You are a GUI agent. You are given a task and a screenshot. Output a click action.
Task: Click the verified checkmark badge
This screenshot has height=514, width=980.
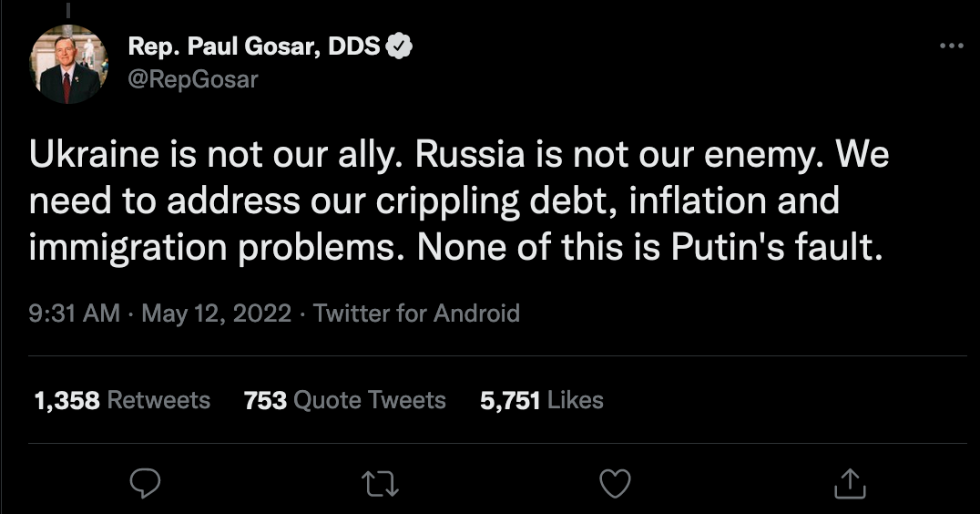click(400, 46)
